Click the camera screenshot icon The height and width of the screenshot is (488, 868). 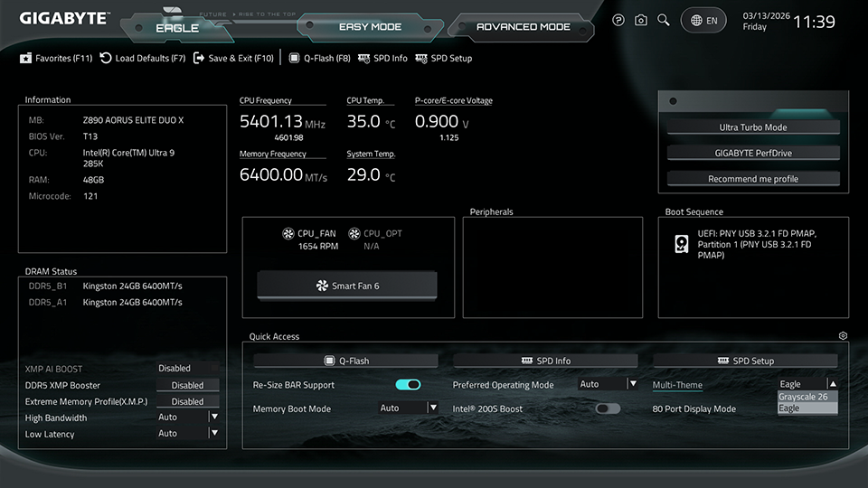tap(641, 20)
